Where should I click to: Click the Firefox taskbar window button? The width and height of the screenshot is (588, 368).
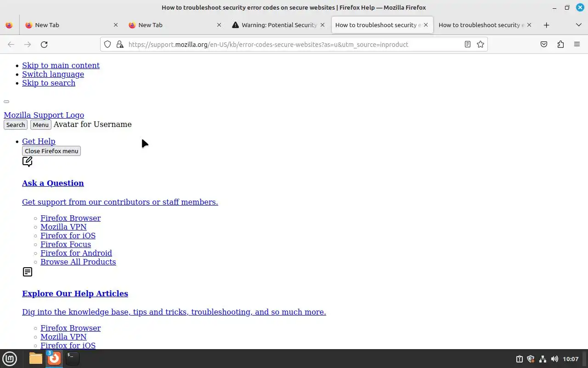tap(54, 358)
